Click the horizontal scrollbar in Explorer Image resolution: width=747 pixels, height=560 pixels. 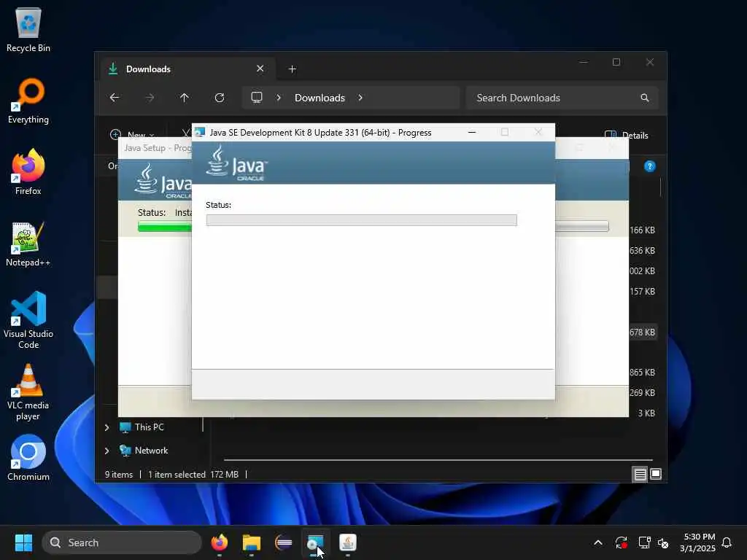point(438,460)
